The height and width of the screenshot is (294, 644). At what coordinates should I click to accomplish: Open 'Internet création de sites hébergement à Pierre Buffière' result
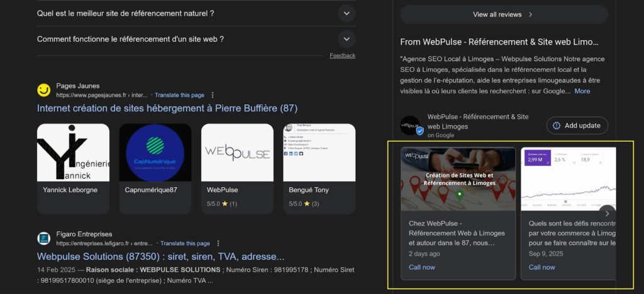pyautogui.click(x=167, y=108)
